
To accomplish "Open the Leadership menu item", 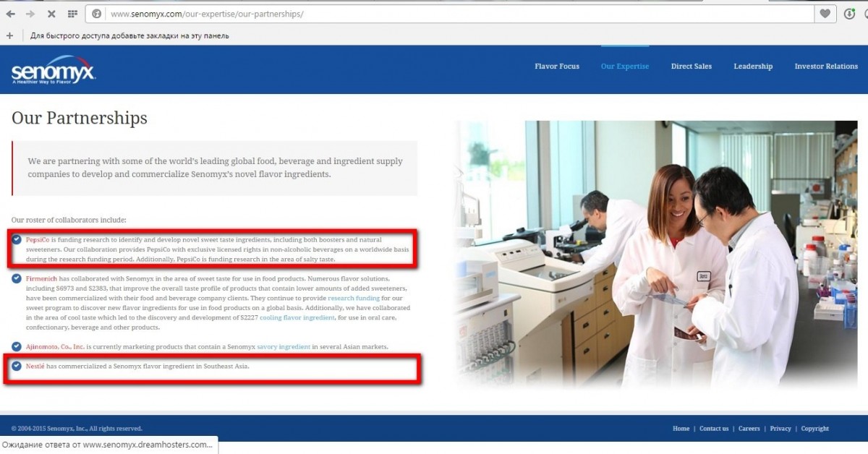I will tap(753, 67).
